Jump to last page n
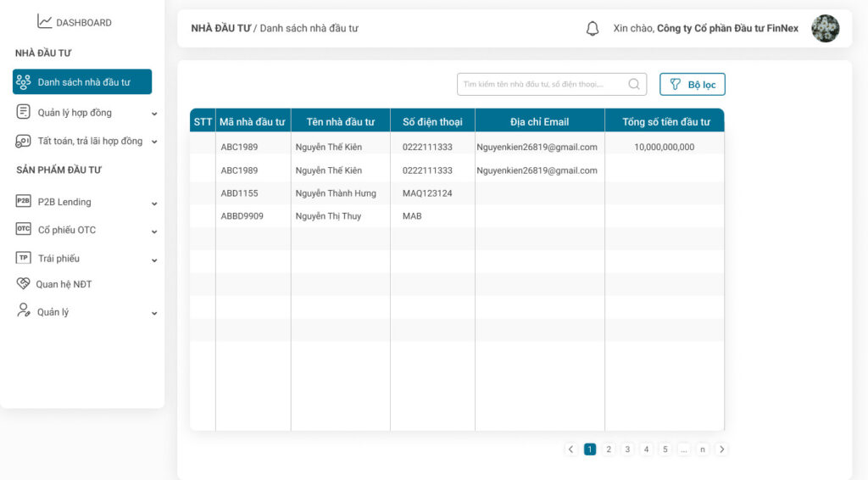 coord(703,449)
